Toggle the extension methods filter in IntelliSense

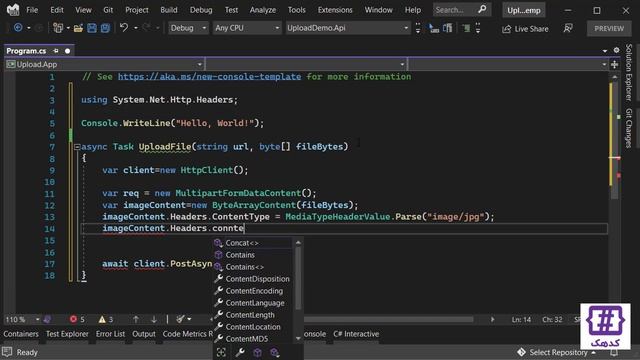click(x=275, y=352)
